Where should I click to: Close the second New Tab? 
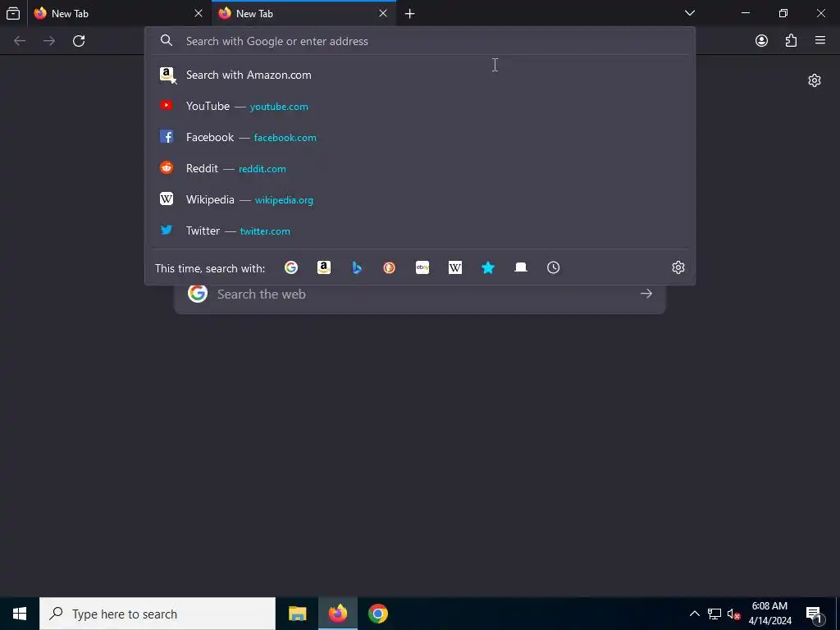382,13
